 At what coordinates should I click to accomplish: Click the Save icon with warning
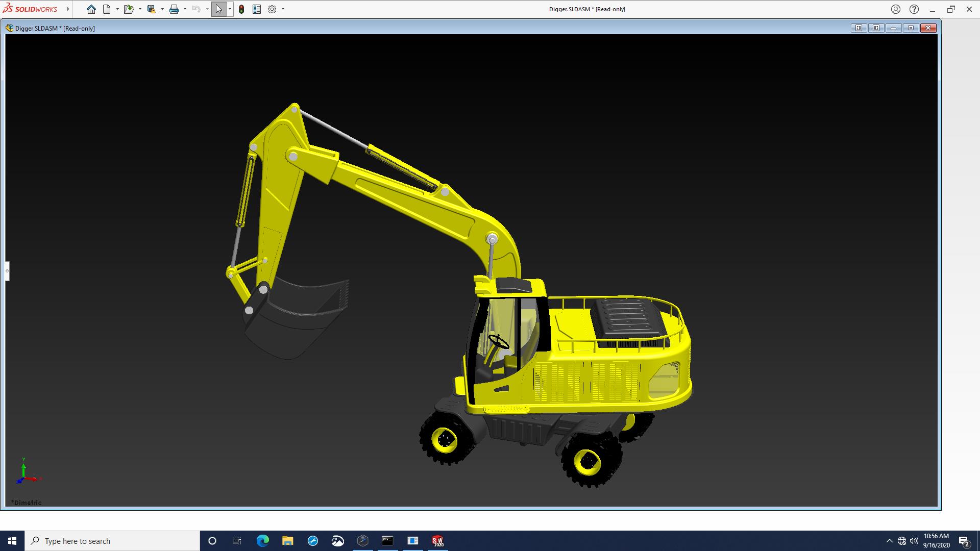(151, 9)
